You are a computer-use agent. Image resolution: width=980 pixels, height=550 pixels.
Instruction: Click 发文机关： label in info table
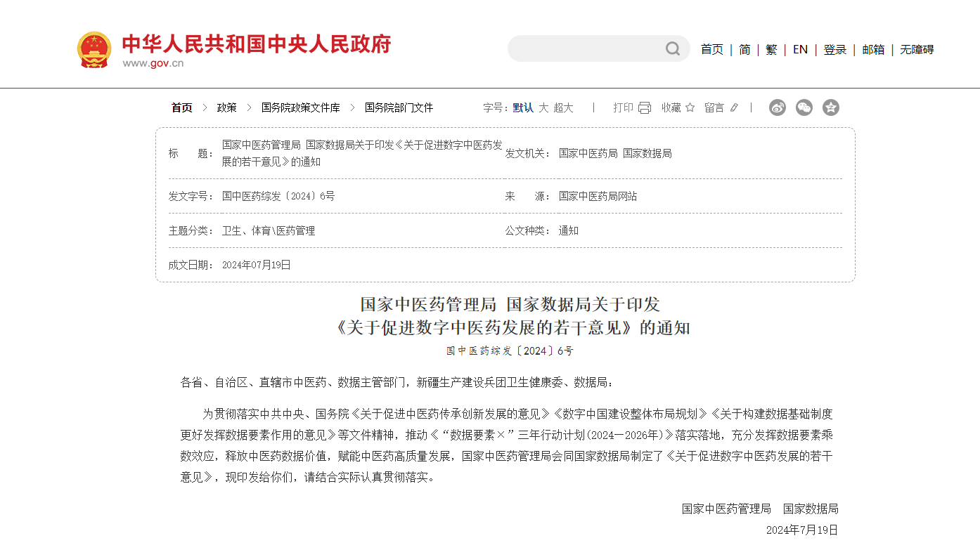[x=528, y=153]
